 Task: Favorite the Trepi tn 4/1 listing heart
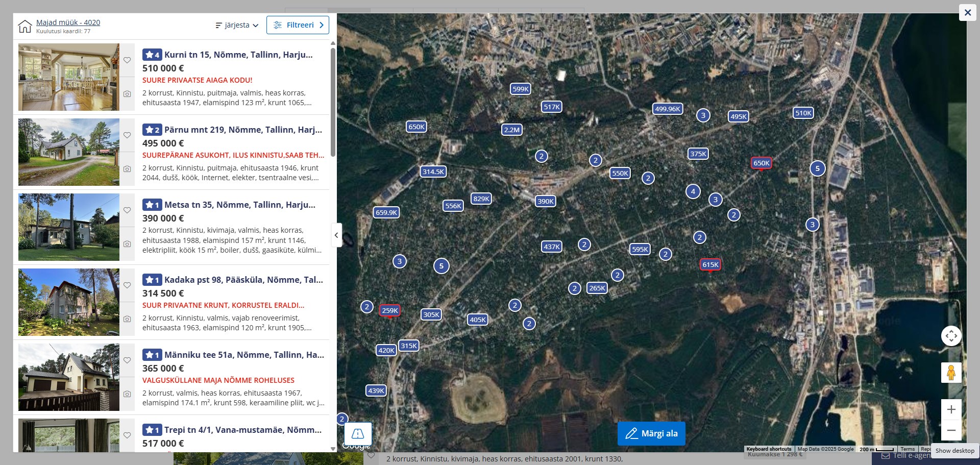click(127, 435)
